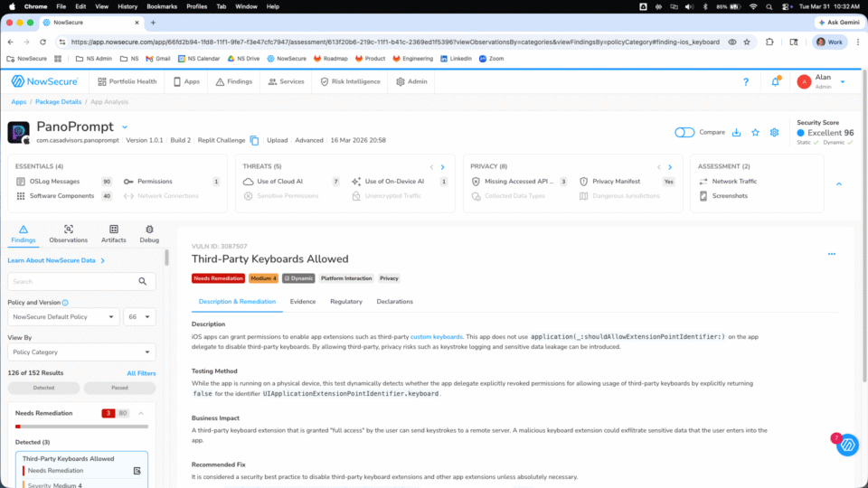Open Chrome extensions puzzle icon
This screenshot has height=488, width=868.
click(769, 42)
